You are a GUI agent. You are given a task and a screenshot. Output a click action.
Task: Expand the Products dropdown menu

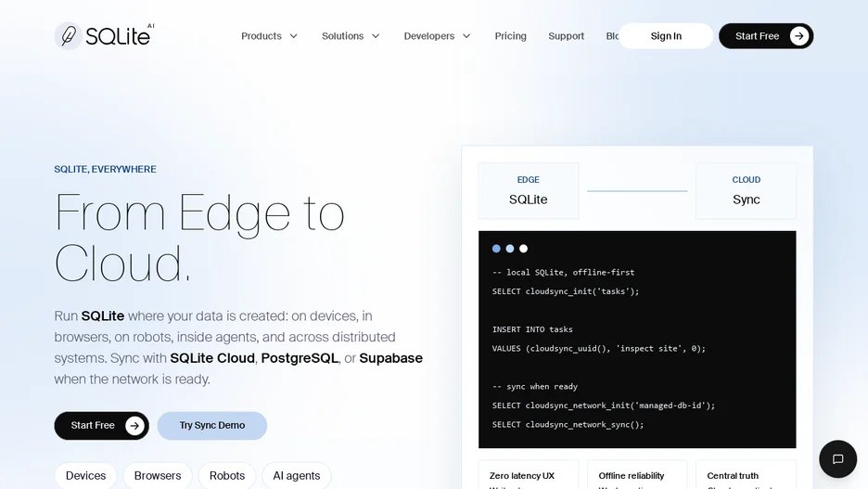tap(270, 36)
